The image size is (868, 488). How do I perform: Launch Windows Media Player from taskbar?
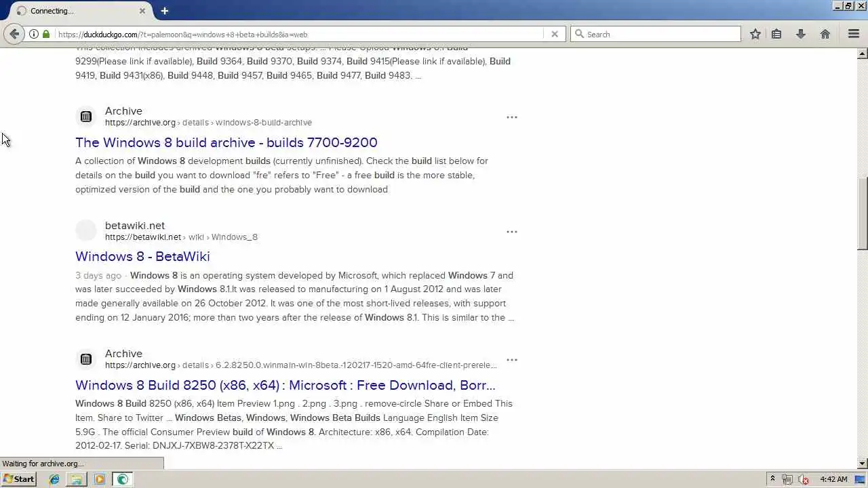[100, 479]
